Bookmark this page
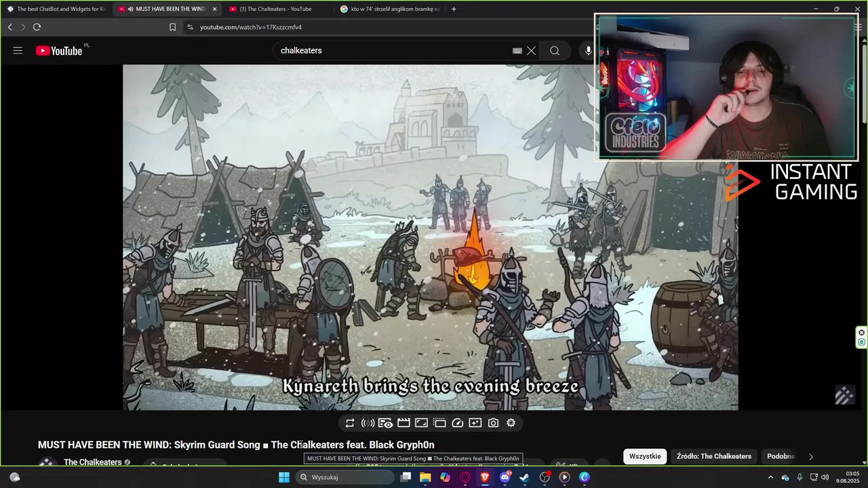This screenshot has height=488, width=868. coord(172,27)
